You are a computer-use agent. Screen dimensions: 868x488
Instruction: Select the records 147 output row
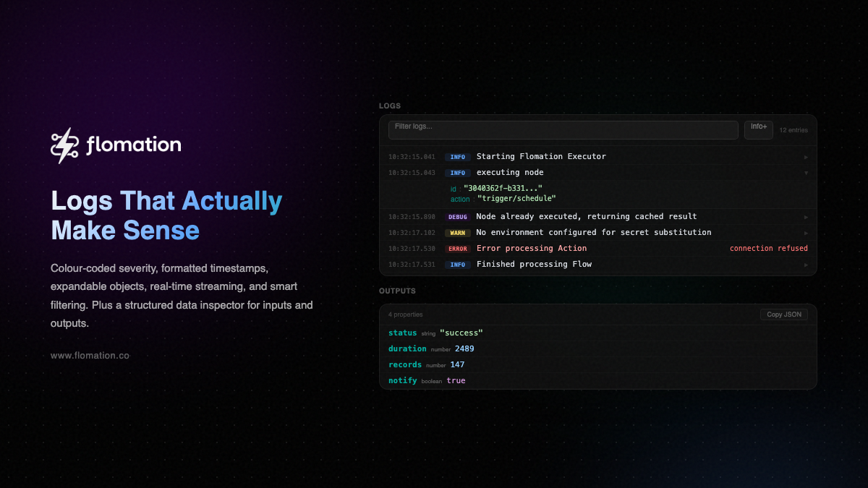[x=598, y=364]
